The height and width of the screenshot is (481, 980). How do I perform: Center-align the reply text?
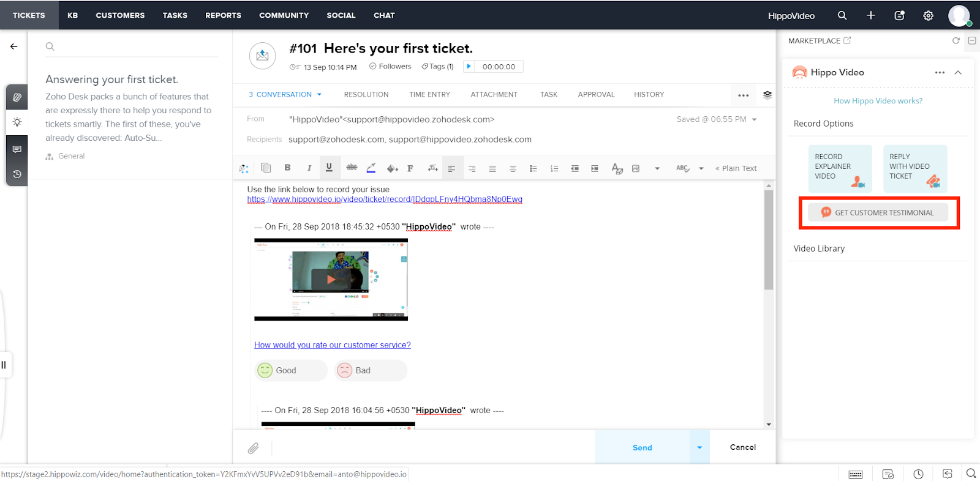click(x=513, y=168)
